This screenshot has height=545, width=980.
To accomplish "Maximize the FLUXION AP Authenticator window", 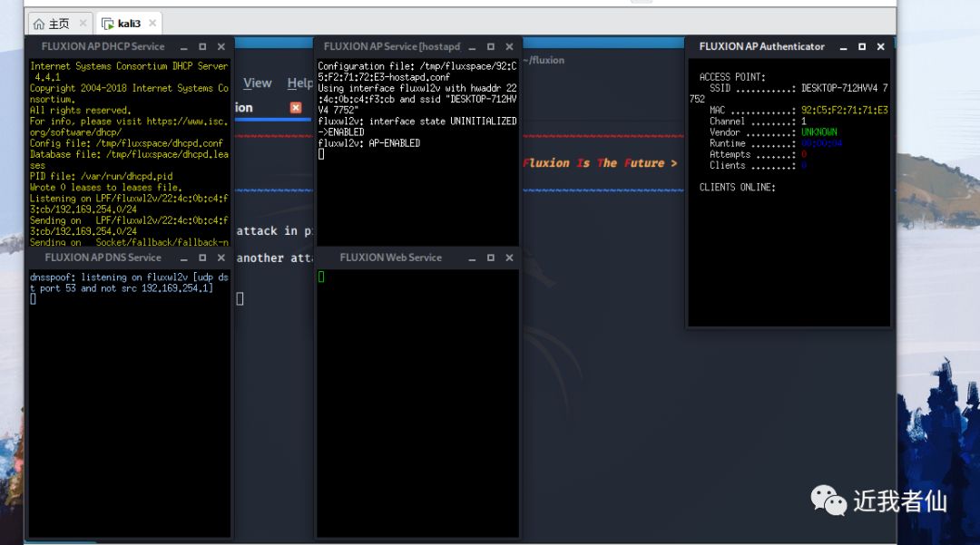I will click(x=862, y=47).
